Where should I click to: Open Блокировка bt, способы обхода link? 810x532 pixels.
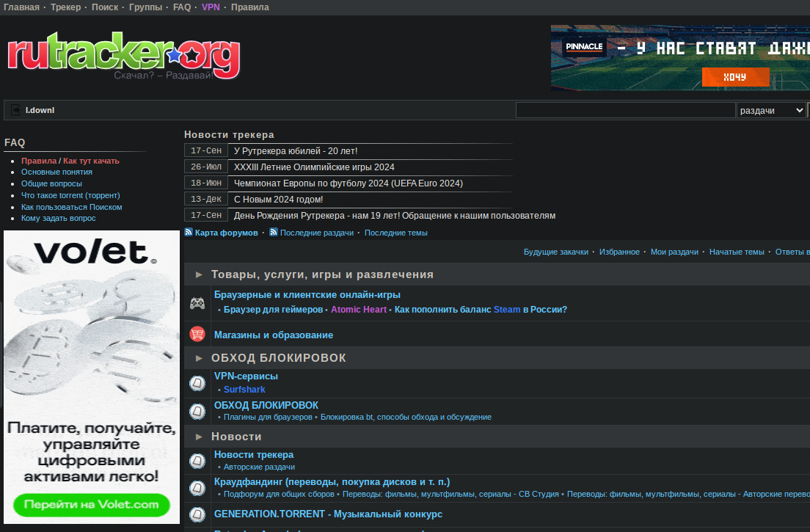tap(406, 418)
